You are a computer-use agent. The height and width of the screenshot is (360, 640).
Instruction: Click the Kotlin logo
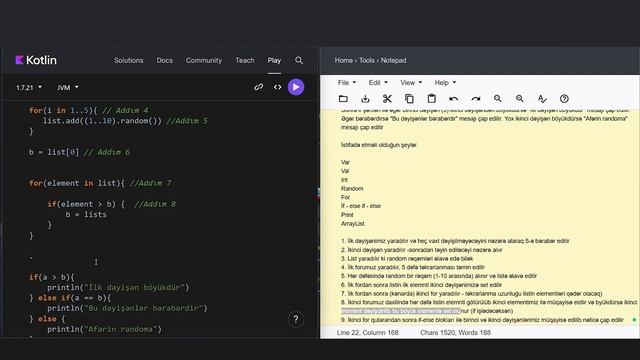(x=36, y=60)
